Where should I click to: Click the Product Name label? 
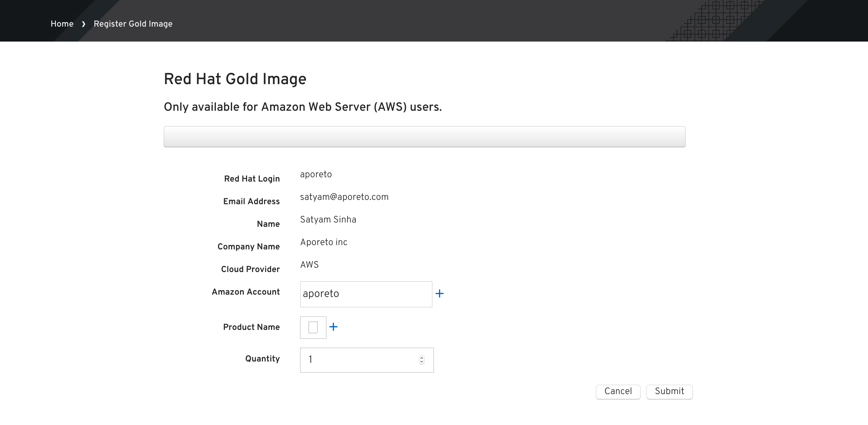click(x=251, y=327)
